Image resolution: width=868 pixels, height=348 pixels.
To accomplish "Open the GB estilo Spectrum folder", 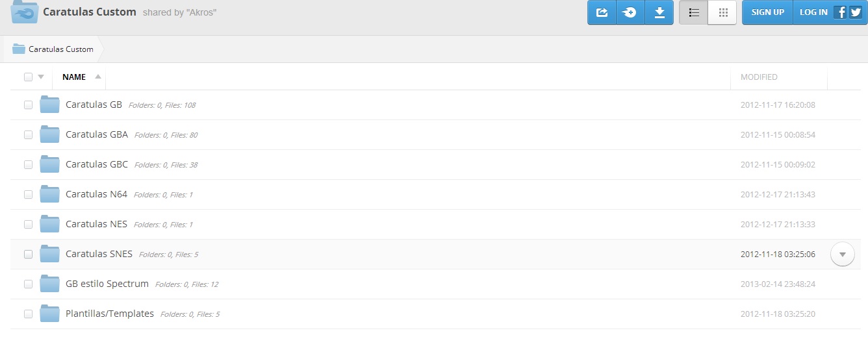I will click(107, 284).
